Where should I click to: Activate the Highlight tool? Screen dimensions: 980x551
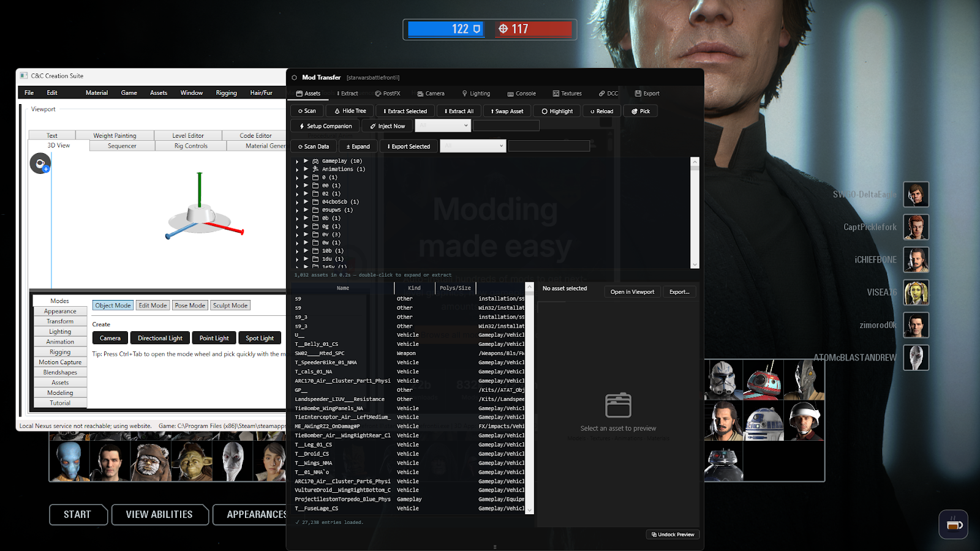pos(556,111)
